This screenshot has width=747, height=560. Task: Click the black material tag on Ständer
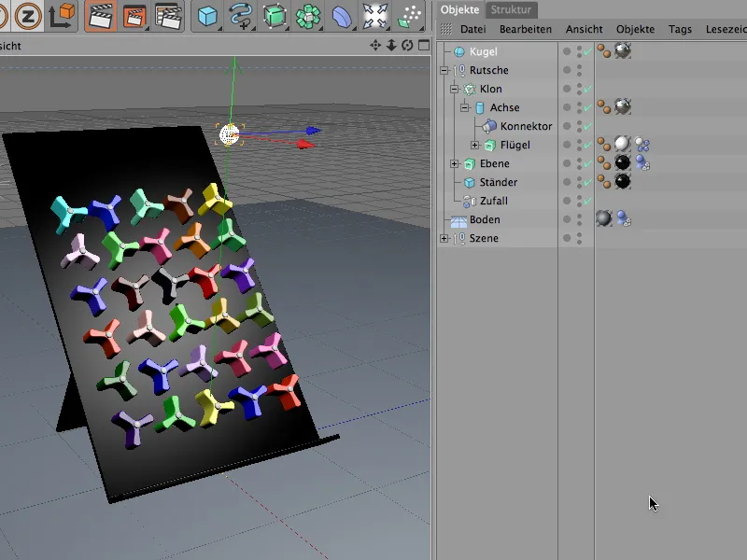(622, 182)
